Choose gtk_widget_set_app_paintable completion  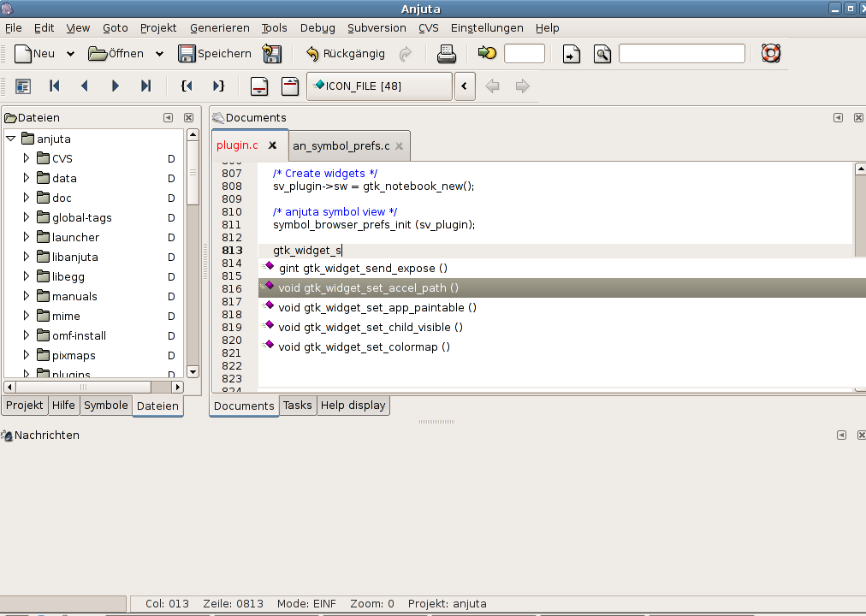tap(562, 307)
